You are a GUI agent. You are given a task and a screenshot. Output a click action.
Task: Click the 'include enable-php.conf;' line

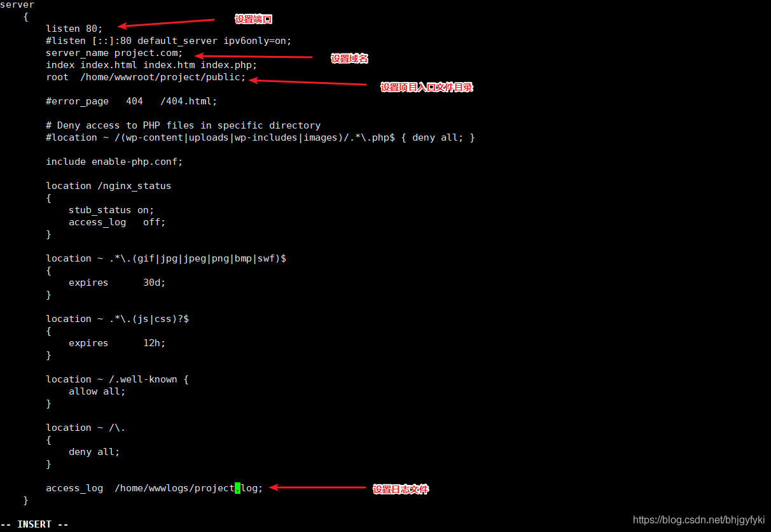click(x=115, y=162)
